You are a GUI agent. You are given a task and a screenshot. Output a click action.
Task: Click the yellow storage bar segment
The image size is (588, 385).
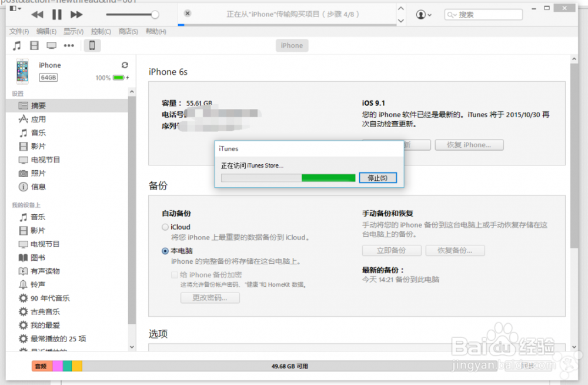tap(77, 366)
